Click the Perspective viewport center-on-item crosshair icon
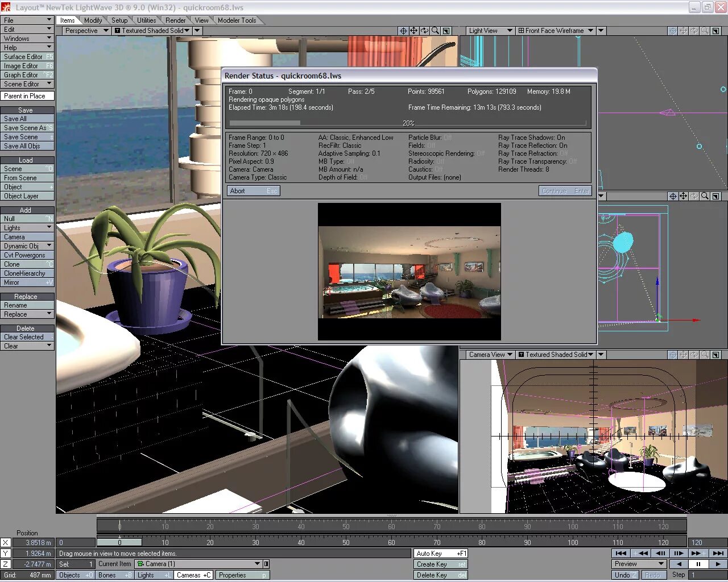Viewport: 728px width, 582px height. point(403,31)
